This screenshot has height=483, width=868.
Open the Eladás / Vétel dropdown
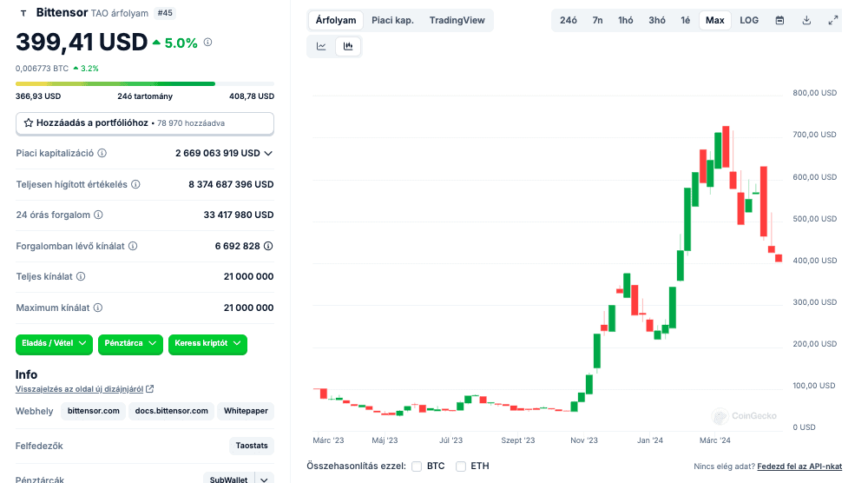[54, 344]
